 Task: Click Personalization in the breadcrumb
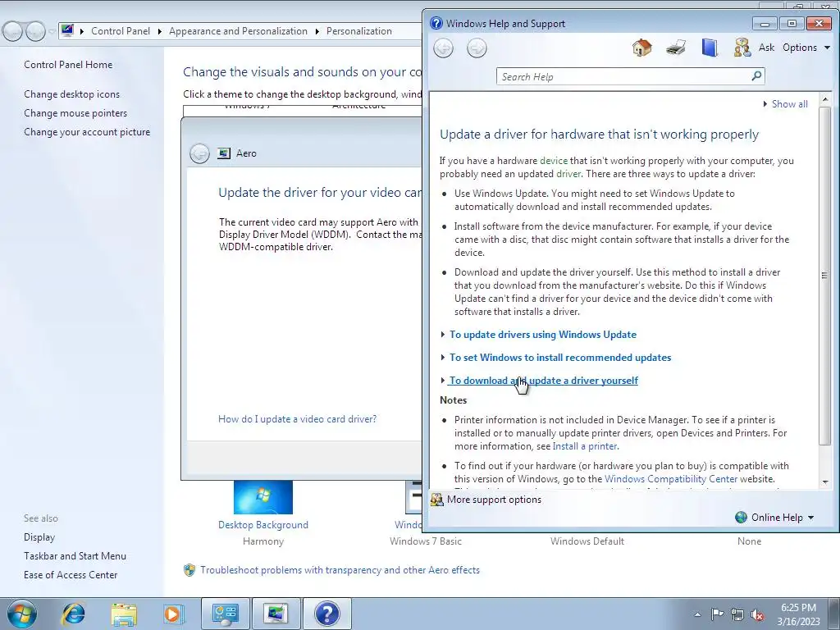359,31
